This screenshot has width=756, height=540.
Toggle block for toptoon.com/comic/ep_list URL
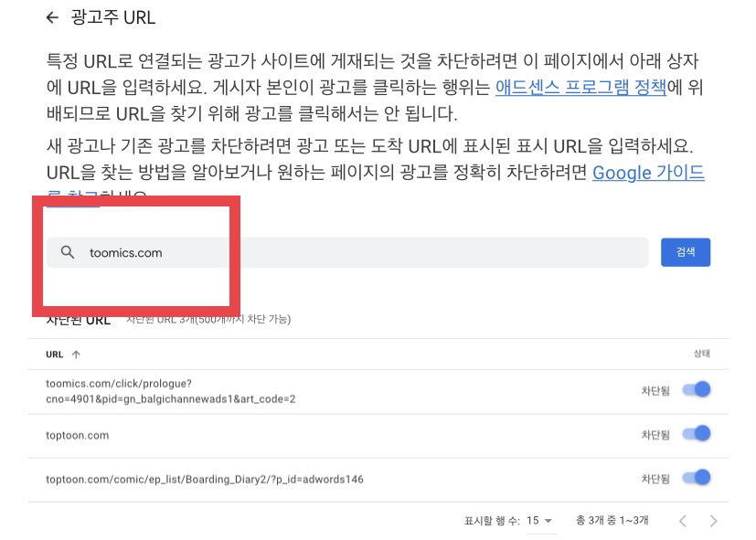pos(697,477)
